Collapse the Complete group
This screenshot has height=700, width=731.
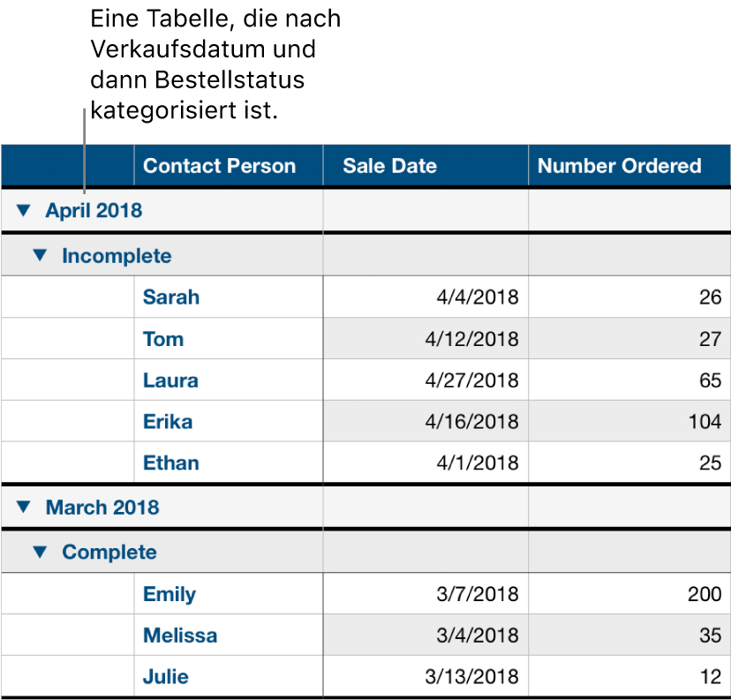pyautogui.click(x=39, y=552)
